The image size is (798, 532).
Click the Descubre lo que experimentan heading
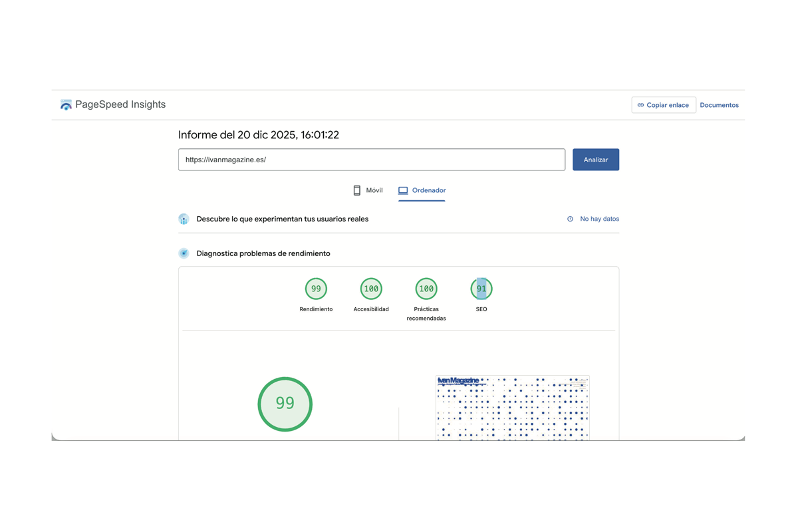tap(283, 219)
